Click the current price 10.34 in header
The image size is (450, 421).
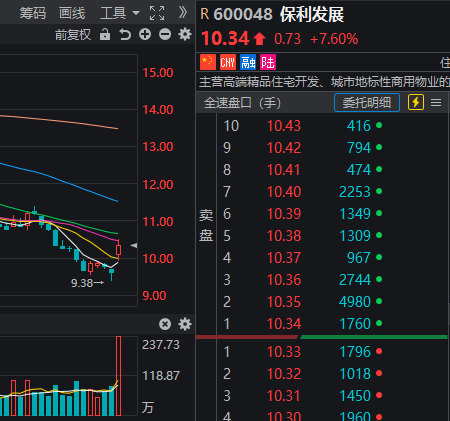click(x=225, y=38)
